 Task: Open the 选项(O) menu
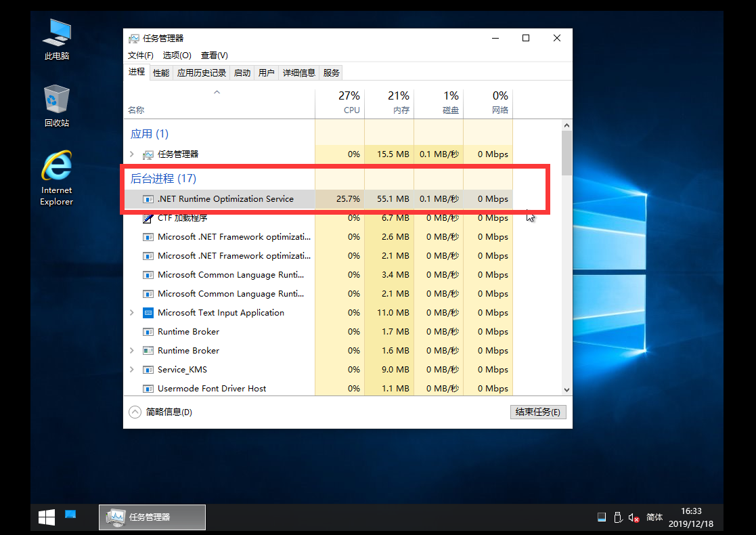[x=177, y=56]
